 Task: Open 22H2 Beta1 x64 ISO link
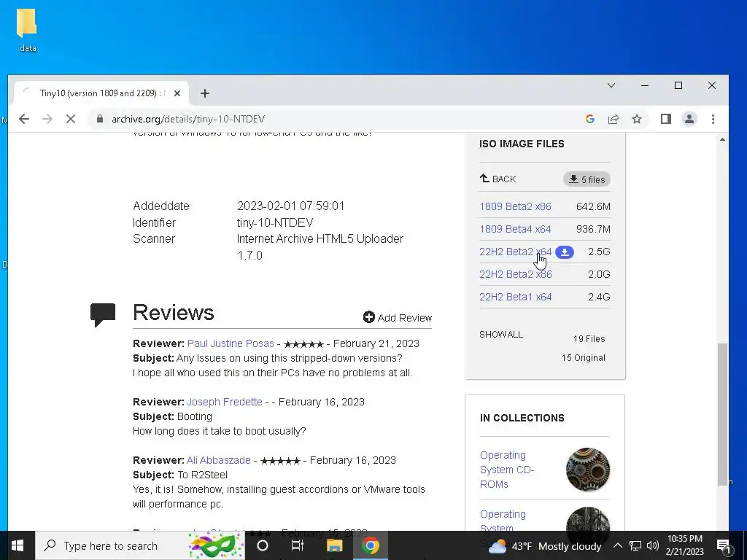516,297
